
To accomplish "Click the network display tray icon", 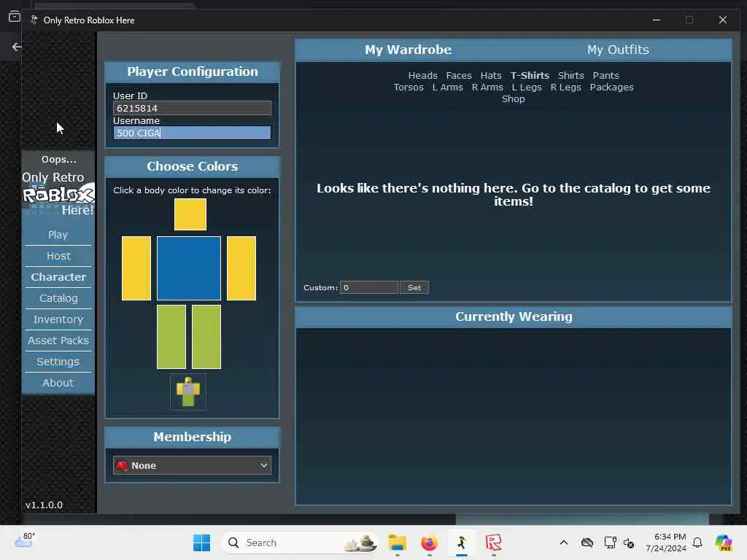I will click(x=610, y=542).
